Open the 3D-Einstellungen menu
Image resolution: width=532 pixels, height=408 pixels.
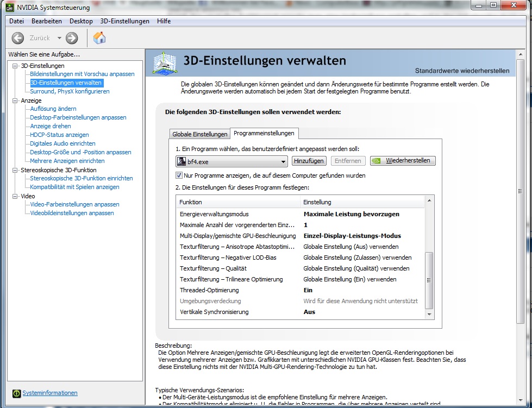click(124, 21)
